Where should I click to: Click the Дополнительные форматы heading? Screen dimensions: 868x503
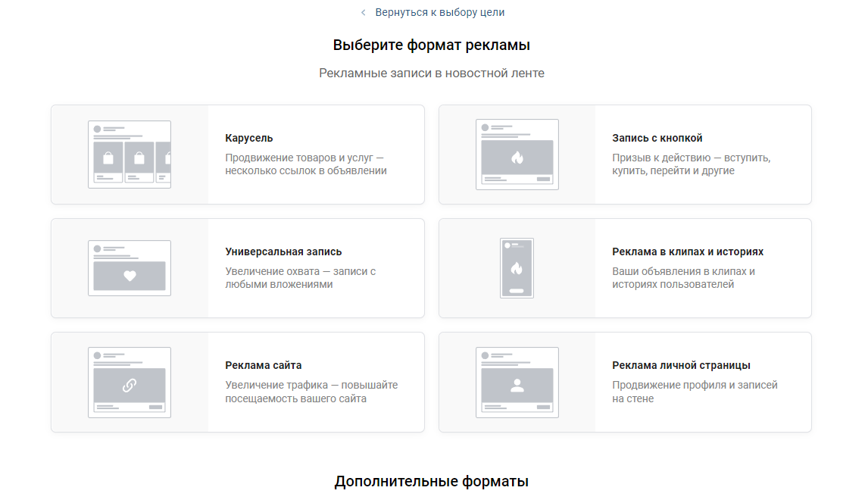point(431,481)
